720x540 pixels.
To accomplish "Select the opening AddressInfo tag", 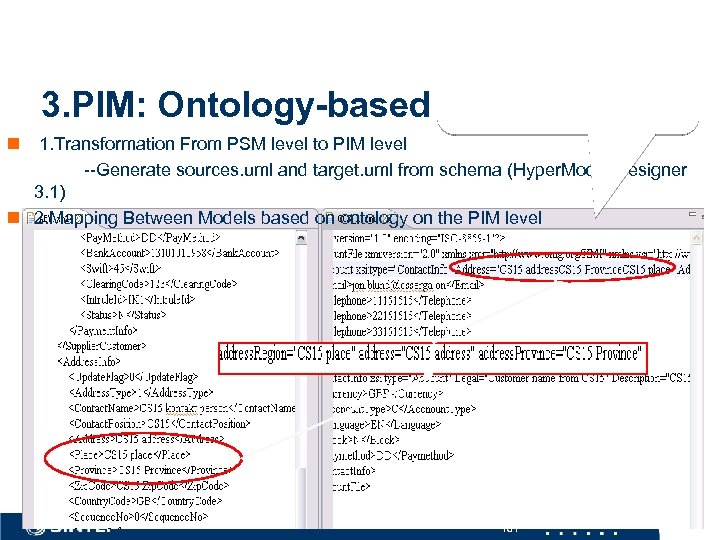I will [89, 361].
